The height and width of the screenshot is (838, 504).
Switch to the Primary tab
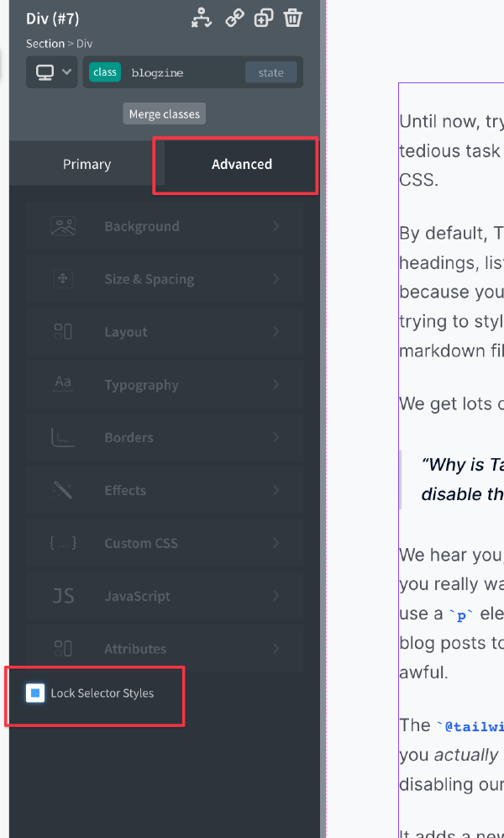click(x=87, y=164)
